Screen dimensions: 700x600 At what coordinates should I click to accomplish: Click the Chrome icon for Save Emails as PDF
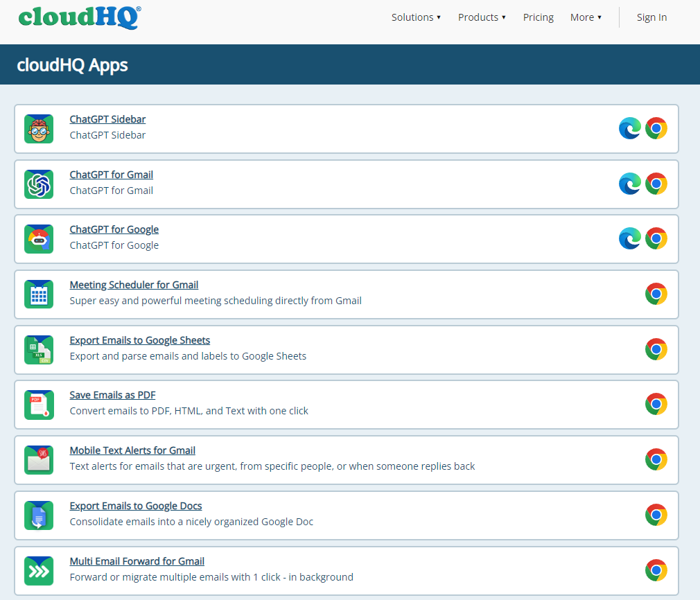(656, 404)
